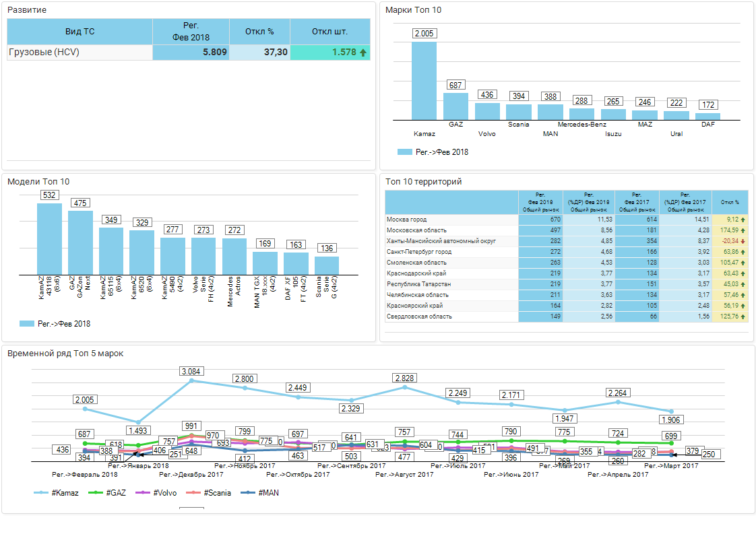Click the Марки Топ 10 panel title
This screenshot has width=756, height=534.
[413, 10]
